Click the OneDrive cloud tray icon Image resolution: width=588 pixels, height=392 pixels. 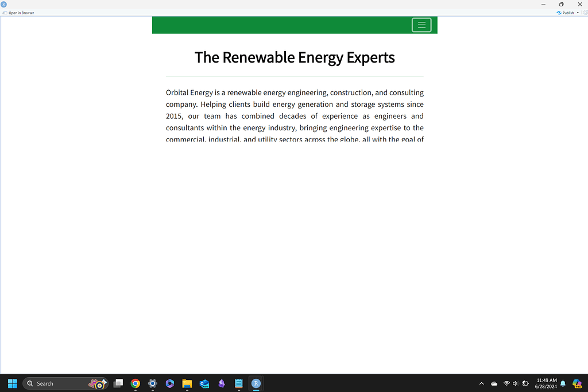(x=494, y=383)
